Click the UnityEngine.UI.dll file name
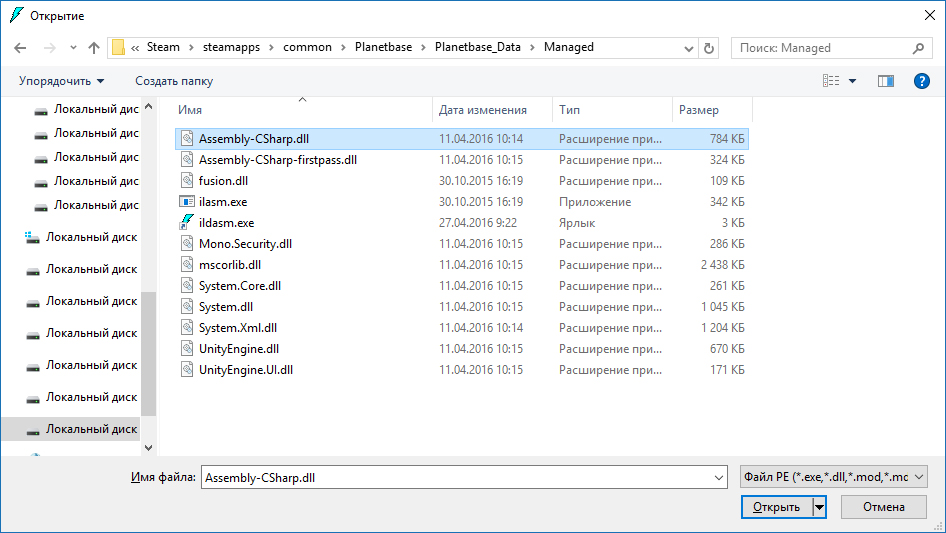The image size is (946, 533). [x=246, y=370]
